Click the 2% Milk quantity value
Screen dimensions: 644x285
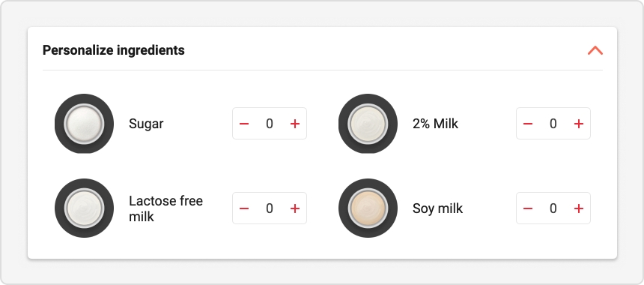[x=553, y=124]
